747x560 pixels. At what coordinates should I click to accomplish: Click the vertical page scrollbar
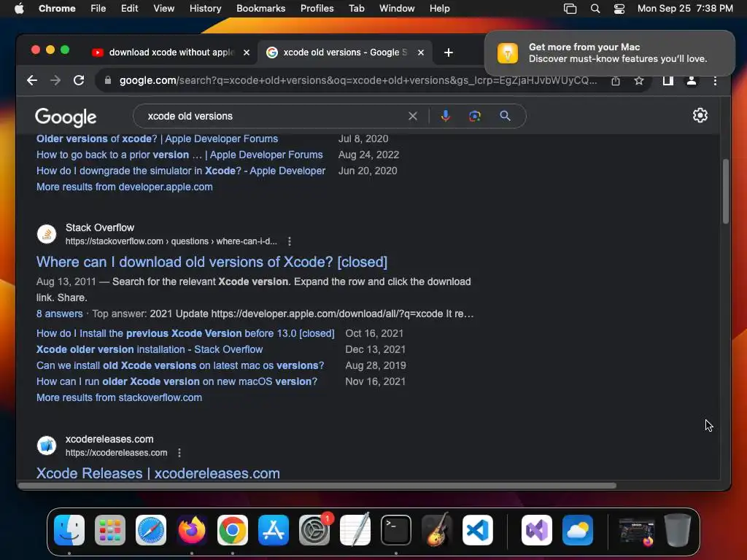pos(726,192)
